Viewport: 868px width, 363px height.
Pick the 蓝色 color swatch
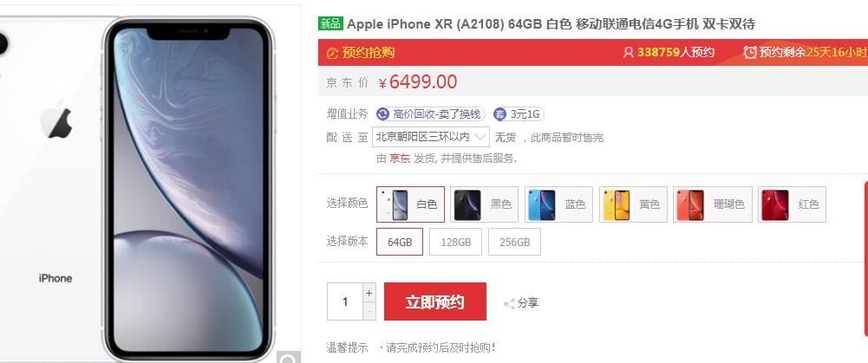(558, 204)
